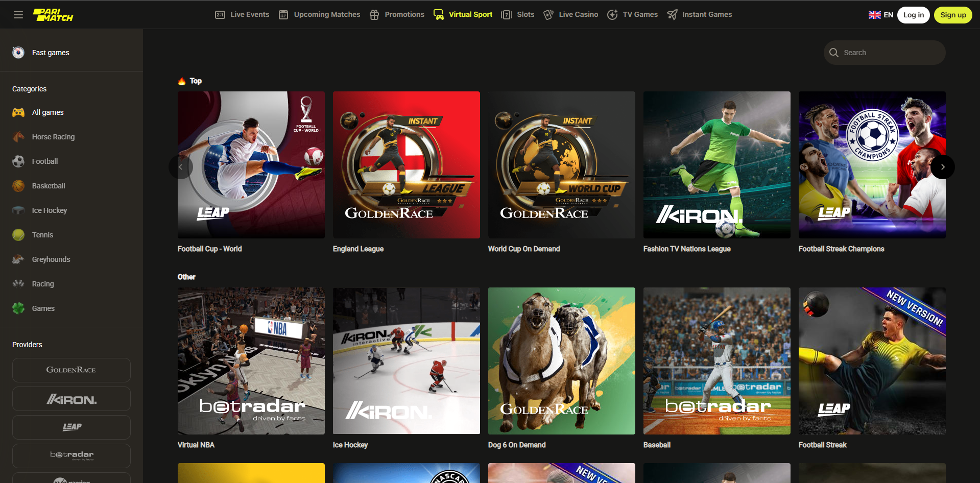
Task: Click the fire icon beside Top
Action: click(x=182, y=81)
